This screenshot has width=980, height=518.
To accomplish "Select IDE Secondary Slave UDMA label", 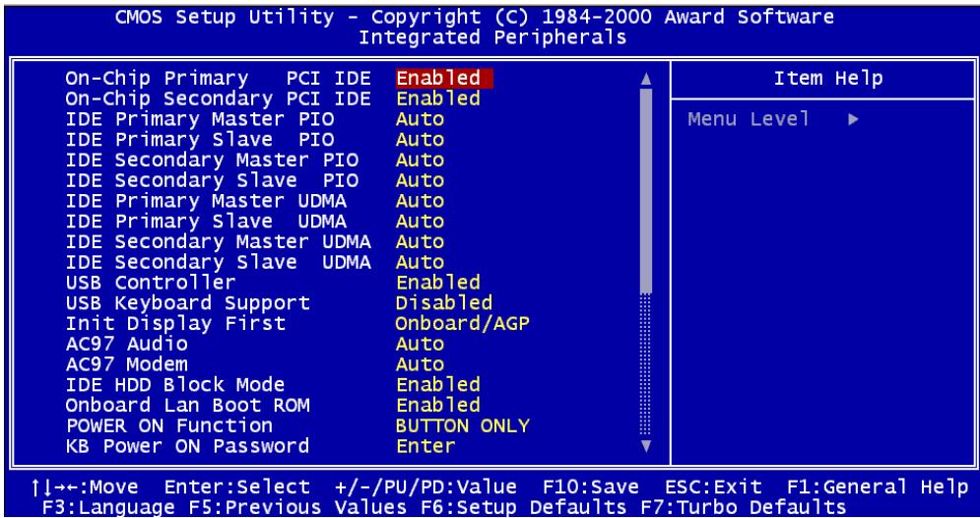I will (218, 262).
